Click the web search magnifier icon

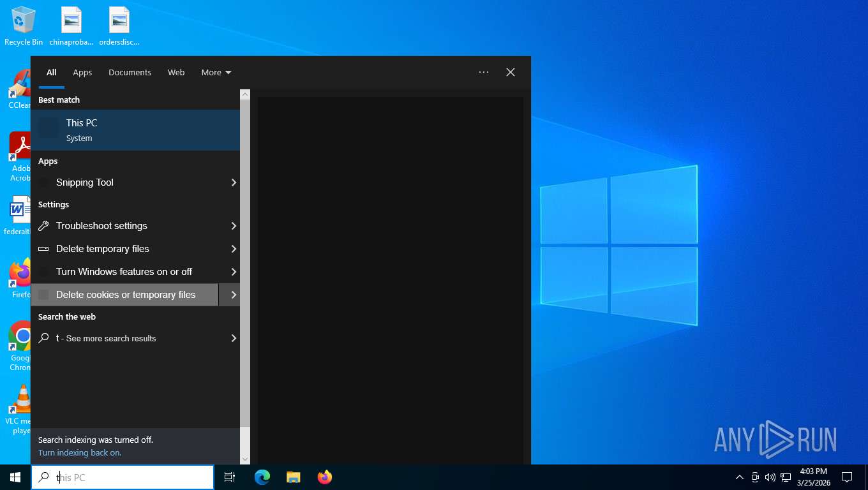(43, 338)
